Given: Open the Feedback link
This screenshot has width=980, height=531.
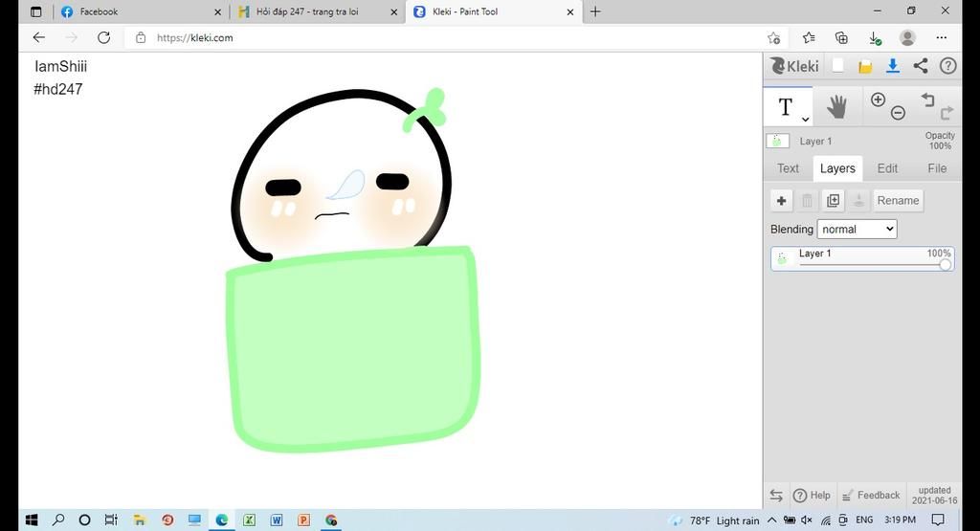Looking at the screenshot, I should click(x=871, y=496).
